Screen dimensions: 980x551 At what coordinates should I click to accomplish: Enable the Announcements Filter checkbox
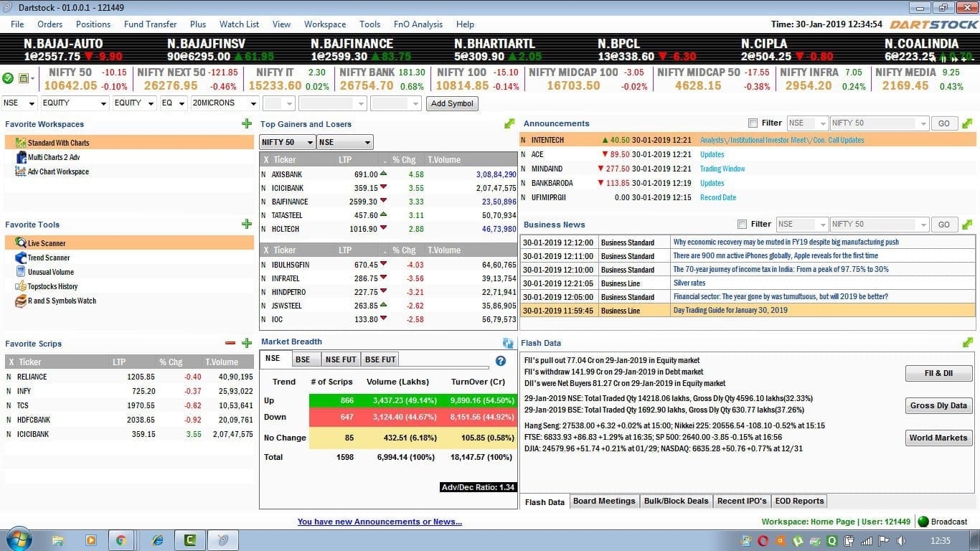(x=752, y=123)
